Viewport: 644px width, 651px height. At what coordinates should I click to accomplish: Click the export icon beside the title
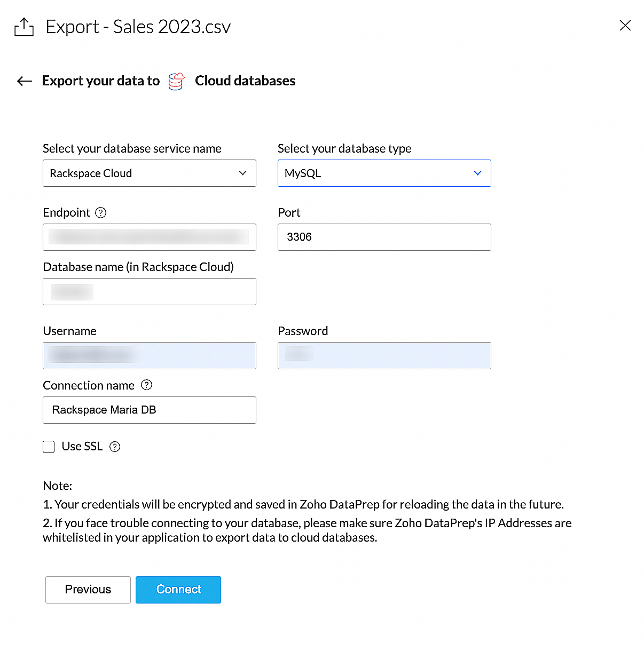coord(24,27)
